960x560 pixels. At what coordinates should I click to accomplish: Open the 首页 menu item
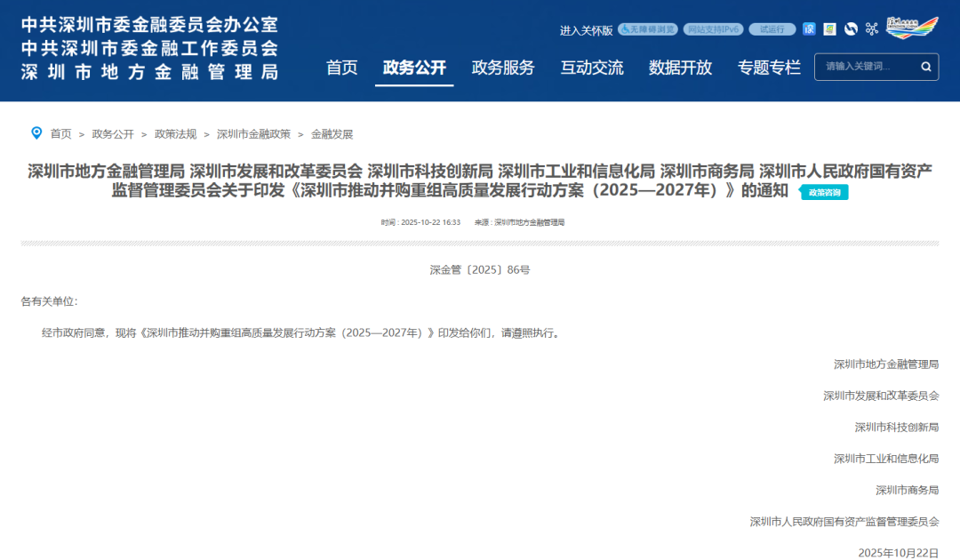pos(341,68)
